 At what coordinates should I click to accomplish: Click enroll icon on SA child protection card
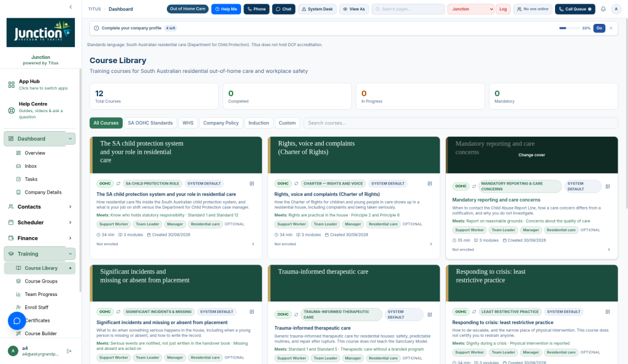tap(252, 184)
